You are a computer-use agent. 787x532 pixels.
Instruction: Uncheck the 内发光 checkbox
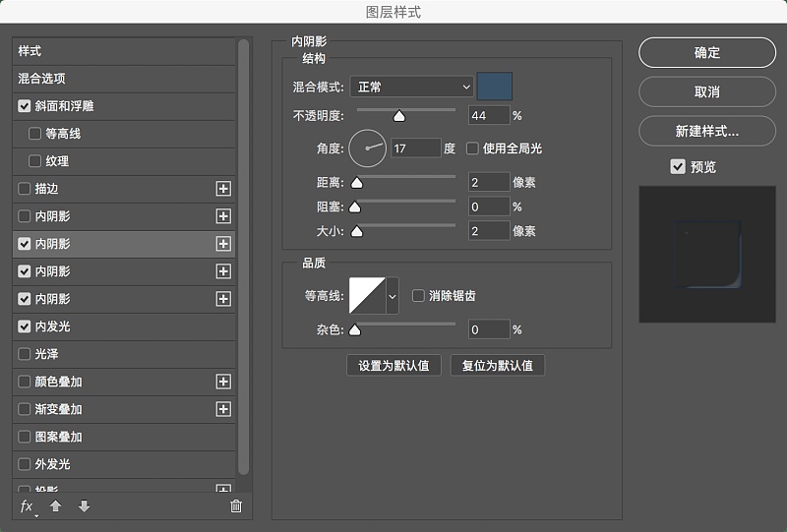24,326
